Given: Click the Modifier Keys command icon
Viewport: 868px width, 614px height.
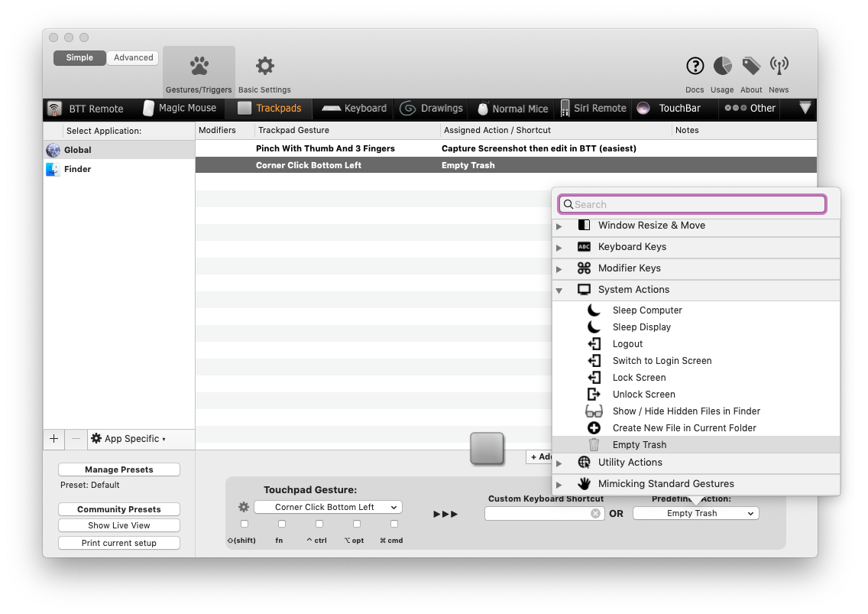Looking at the screenshot, I should tap(584, 268).
